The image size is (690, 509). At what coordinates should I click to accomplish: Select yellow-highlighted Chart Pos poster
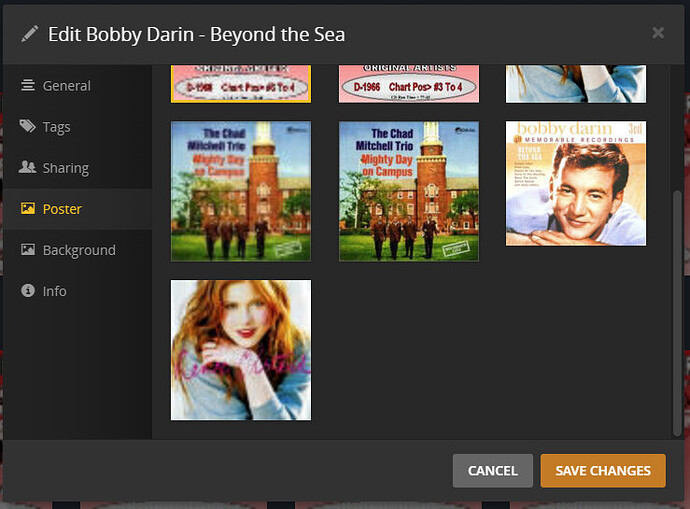[x=241, y=84]
